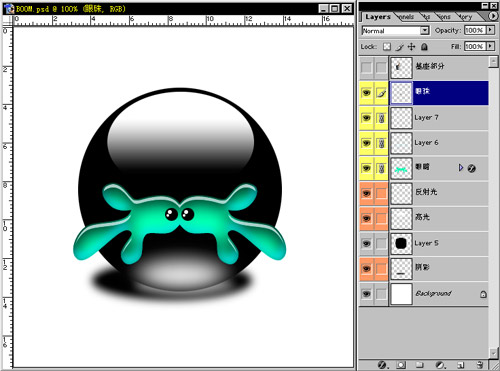Screen dimensions: 500x371
Task: Click the ruler origin box at the rulers' corner
Action: [x=7, y=21]
